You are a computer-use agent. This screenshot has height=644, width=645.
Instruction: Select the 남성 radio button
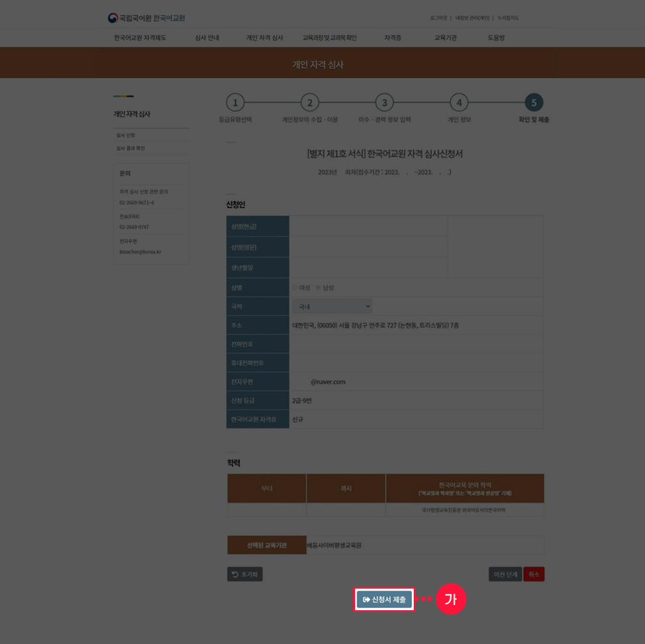318,287
